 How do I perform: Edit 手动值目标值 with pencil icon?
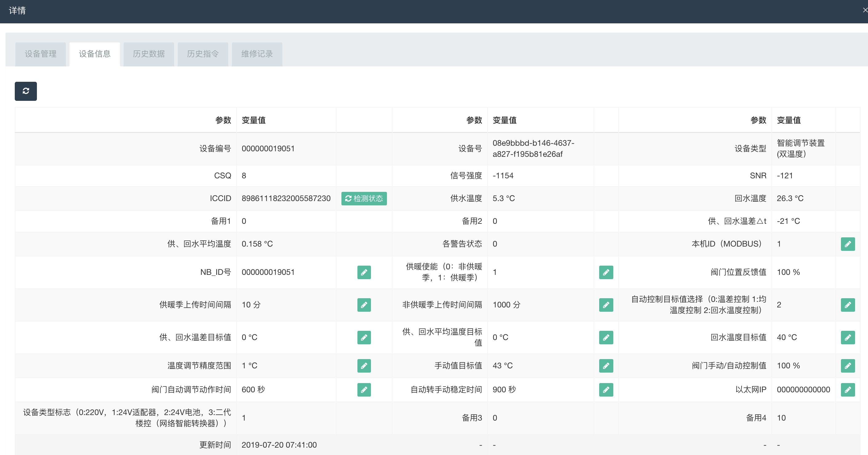point(606,366)
